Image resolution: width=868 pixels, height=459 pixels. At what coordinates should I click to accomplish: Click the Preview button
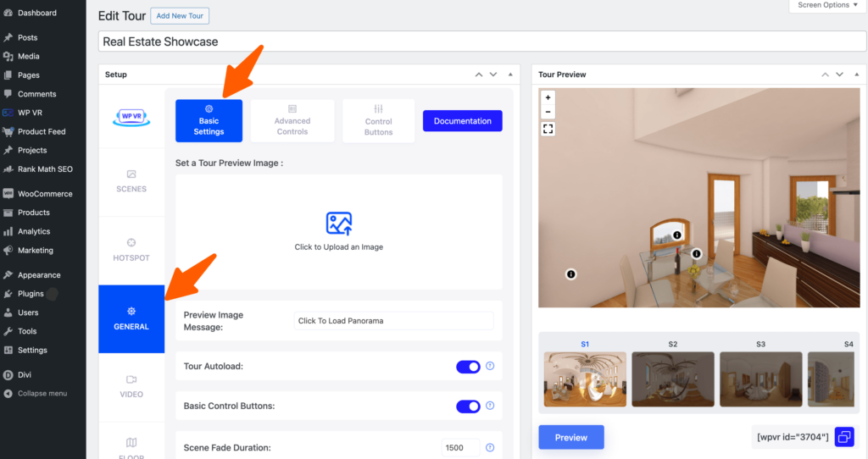coord(571,438)
